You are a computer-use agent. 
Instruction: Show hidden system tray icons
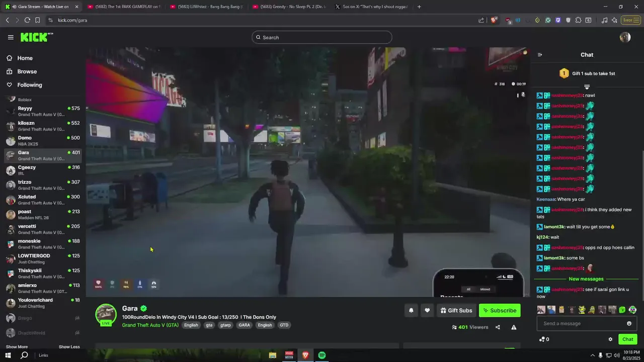[x=592, y=355]
